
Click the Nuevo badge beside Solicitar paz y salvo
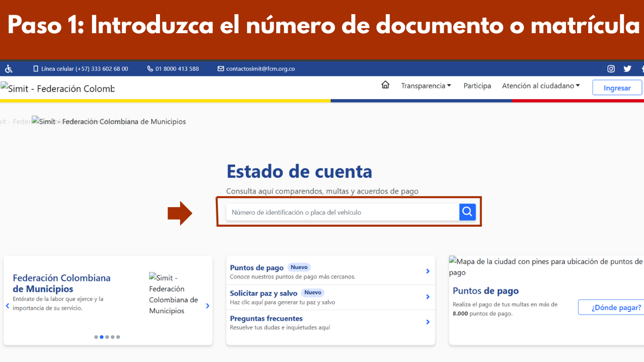click(312, 292)
